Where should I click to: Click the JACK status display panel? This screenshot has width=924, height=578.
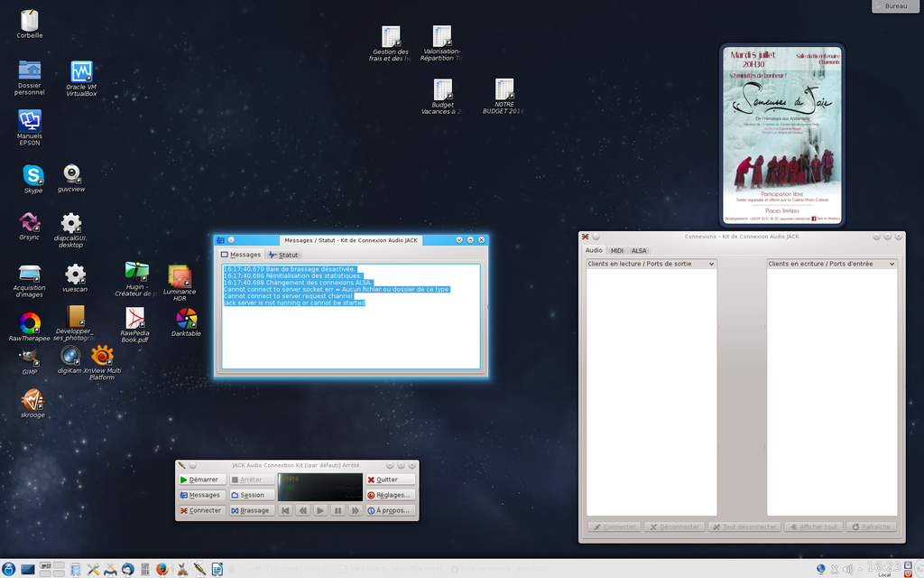coord(319,487)
